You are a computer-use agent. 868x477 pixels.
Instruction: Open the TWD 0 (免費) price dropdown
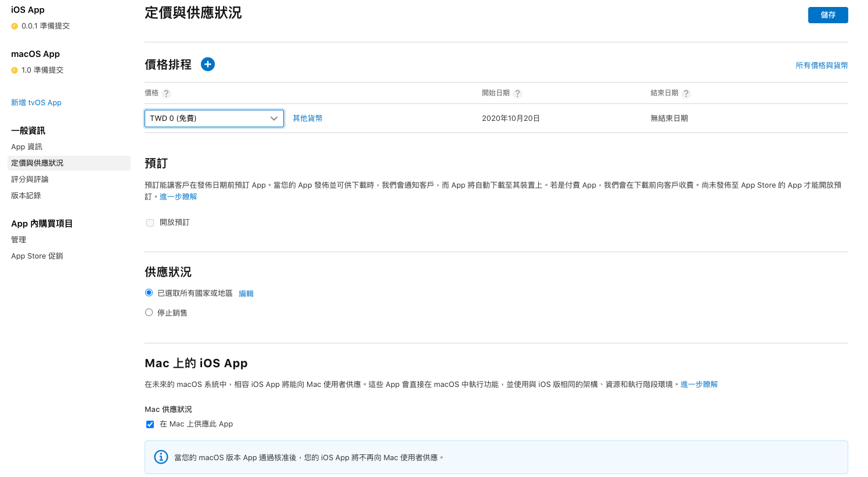(x=214, y=119)
